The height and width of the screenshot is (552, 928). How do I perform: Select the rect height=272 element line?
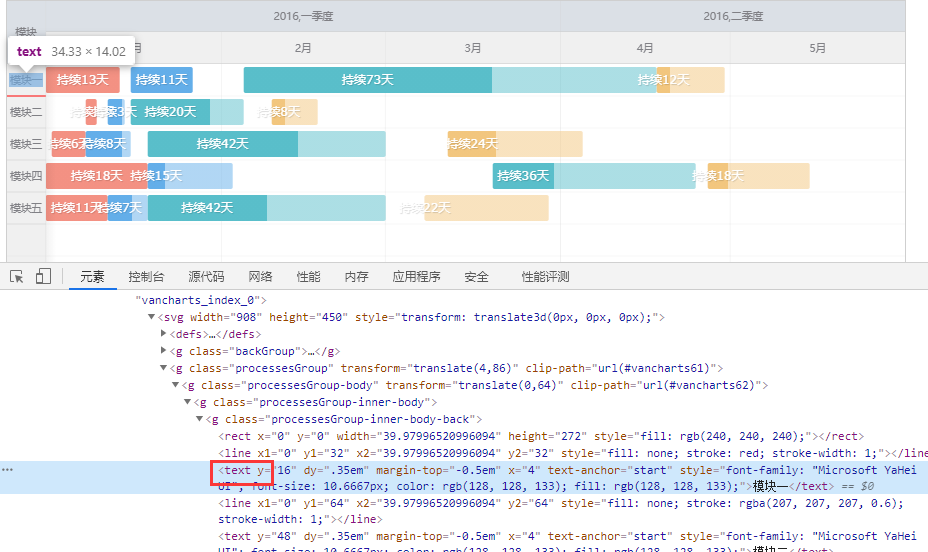pos(541,436)
